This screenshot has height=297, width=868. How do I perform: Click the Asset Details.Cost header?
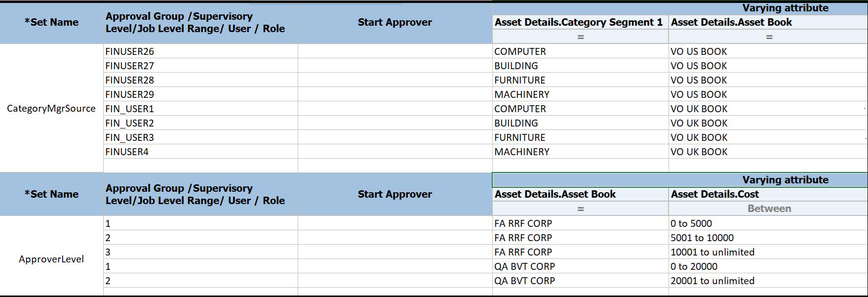point(768,194)
